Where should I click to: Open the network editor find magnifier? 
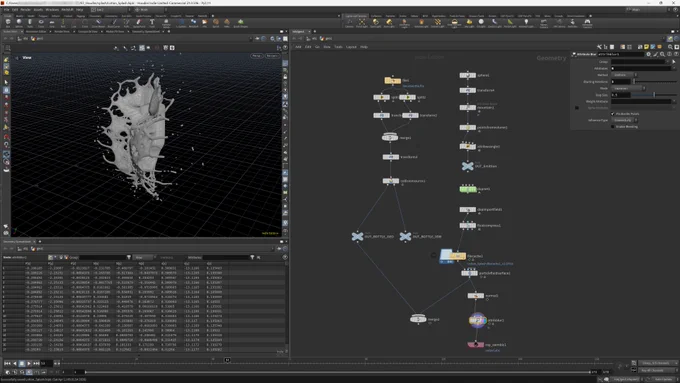pos(670,47)
